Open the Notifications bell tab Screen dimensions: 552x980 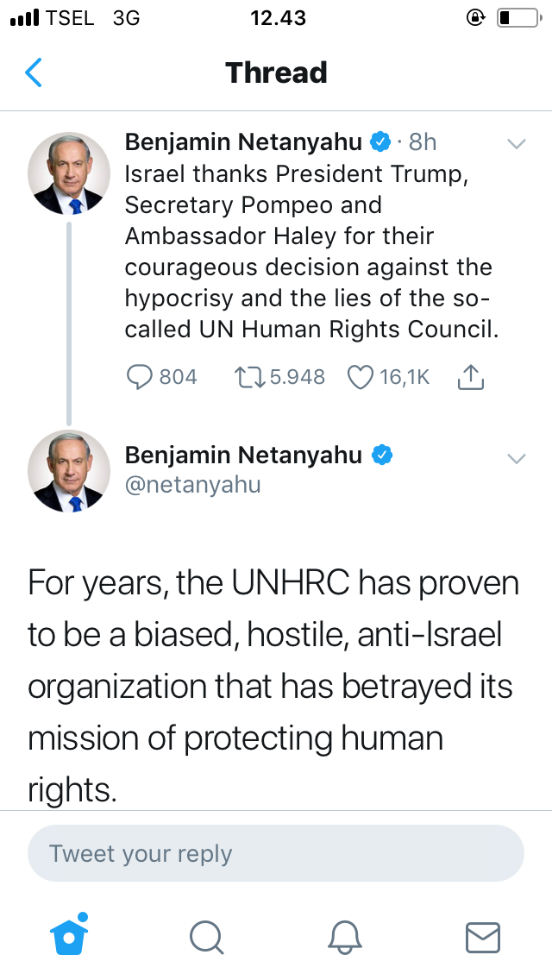[345, 936]
